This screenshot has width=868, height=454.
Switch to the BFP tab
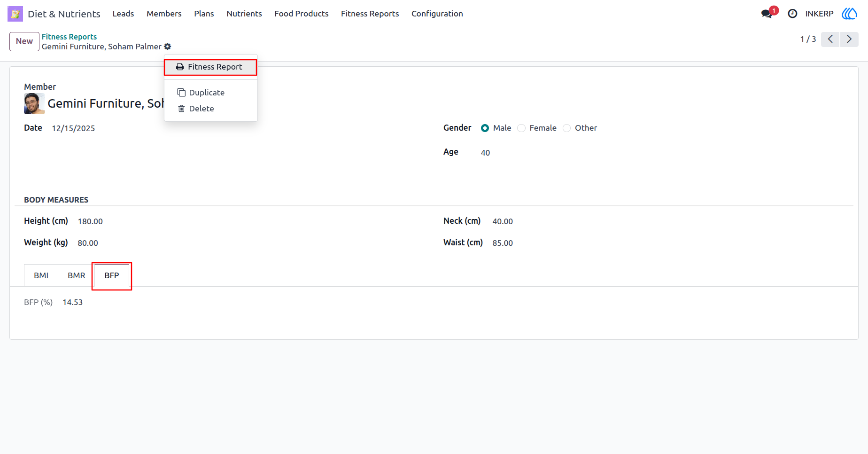pos(112,275)
